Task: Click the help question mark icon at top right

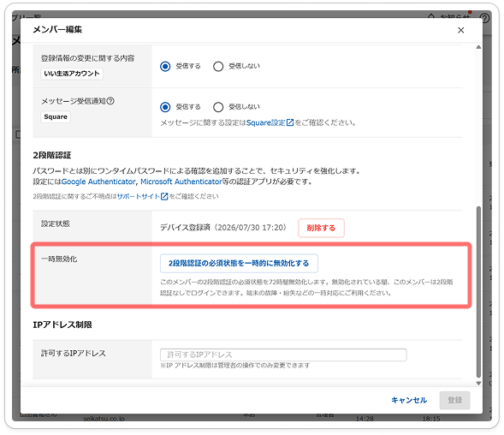Action: [x=484, y=18]
